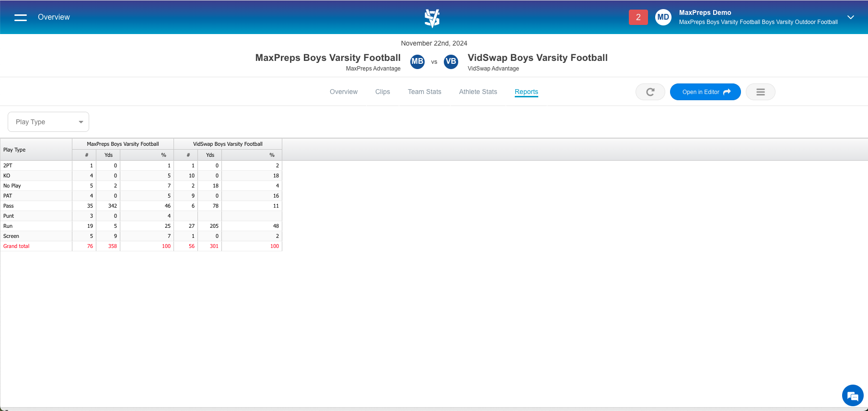Switch to the Team Stats tab

(425, 92)
